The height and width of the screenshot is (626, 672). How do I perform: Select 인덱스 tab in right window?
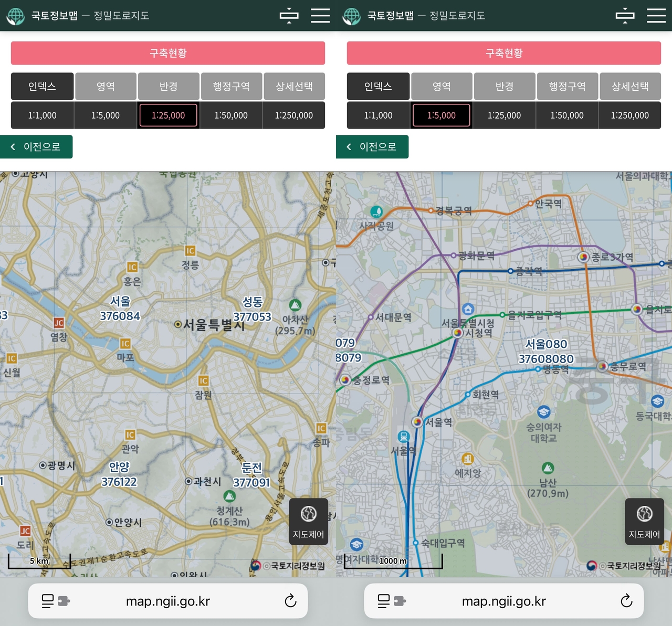378,86
